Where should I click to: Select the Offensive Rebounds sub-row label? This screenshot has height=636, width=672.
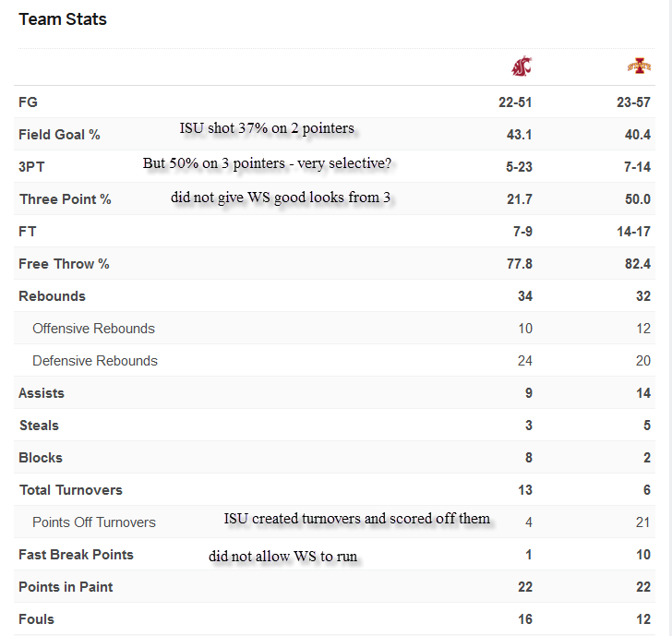click(93, 329)
